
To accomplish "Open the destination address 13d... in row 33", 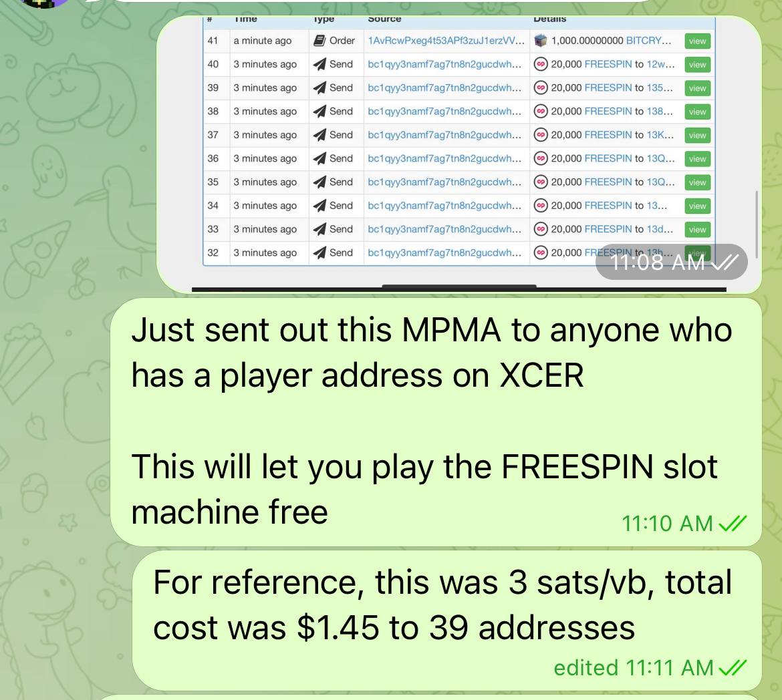I will pos(660,229).
